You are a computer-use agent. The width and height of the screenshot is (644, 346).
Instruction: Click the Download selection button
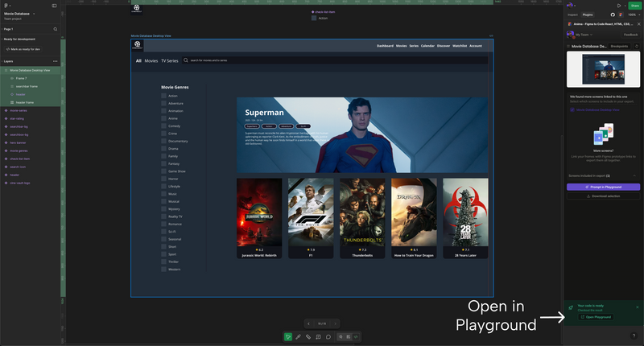tap(603, 196)
